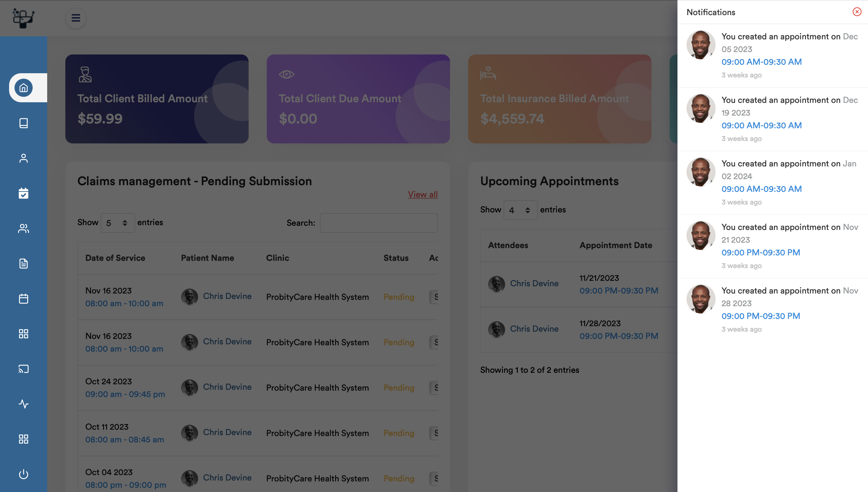Click the home dashboard icon
The height and width of the screenshot is (492, 868).
24,88
